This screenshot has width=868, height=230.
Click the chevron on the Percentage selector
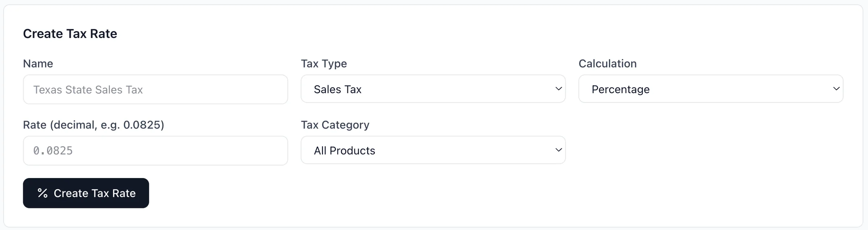pyautogui.click(x=837, y=89)
